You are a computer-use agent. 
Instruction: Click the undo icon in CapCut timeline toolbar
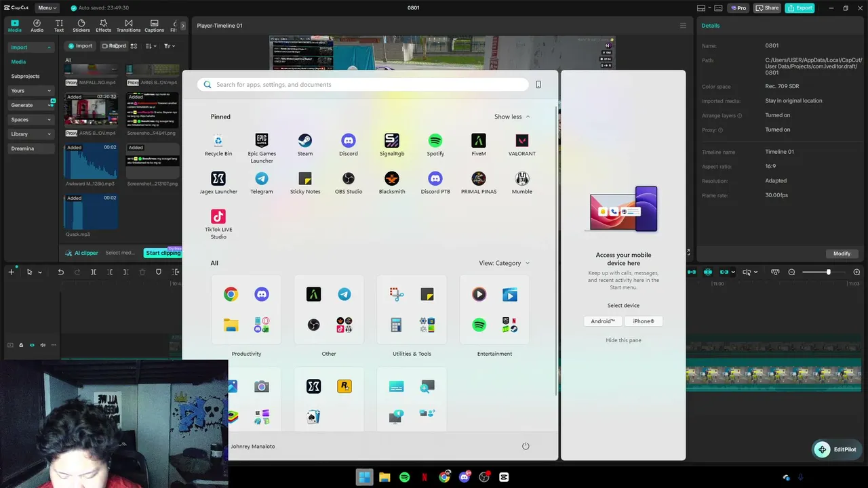(x=60, y=272)
